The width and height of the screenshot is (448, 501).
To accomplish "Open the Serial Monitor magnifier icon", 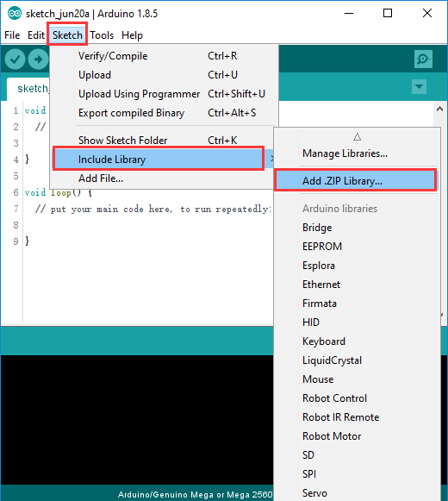I will (423, 59).
